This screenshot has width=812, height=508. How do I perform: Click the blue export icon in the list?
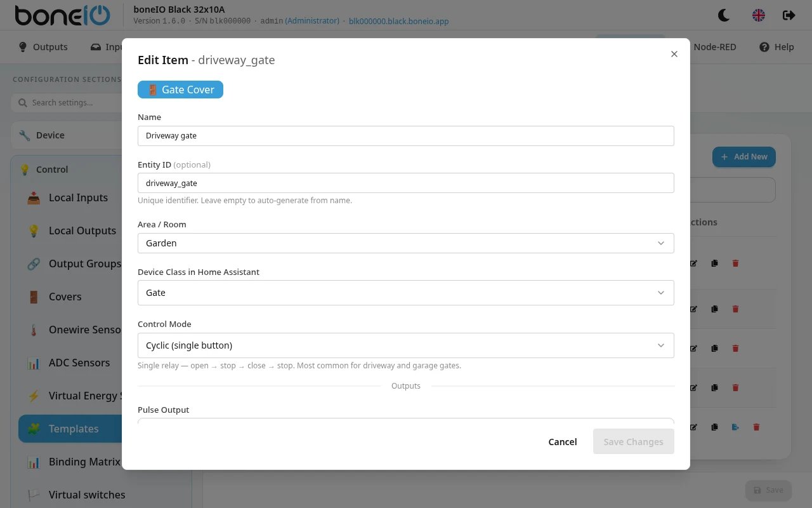tap(735, 427)
